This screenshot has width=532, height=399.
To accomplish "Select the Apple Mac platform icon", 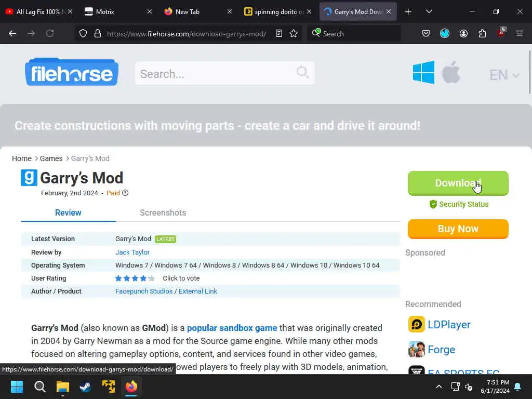I will coord(451,72).
